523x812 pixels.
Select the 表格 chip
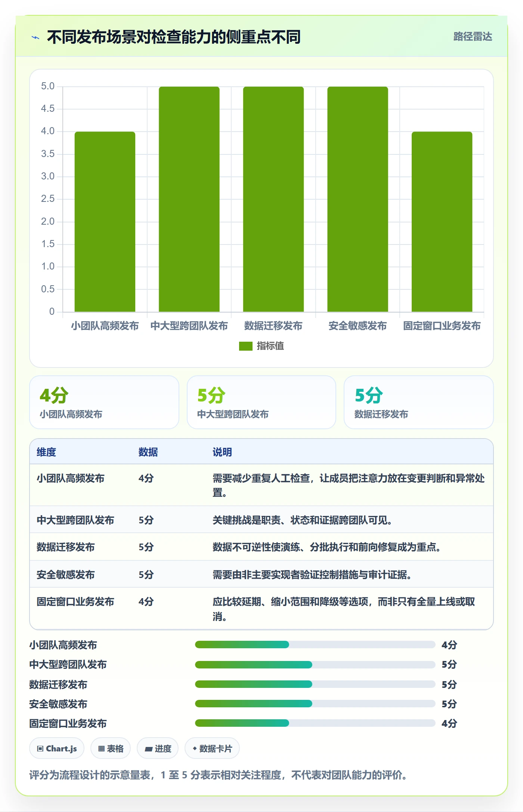pyautogui.click(x=111, y=748)
